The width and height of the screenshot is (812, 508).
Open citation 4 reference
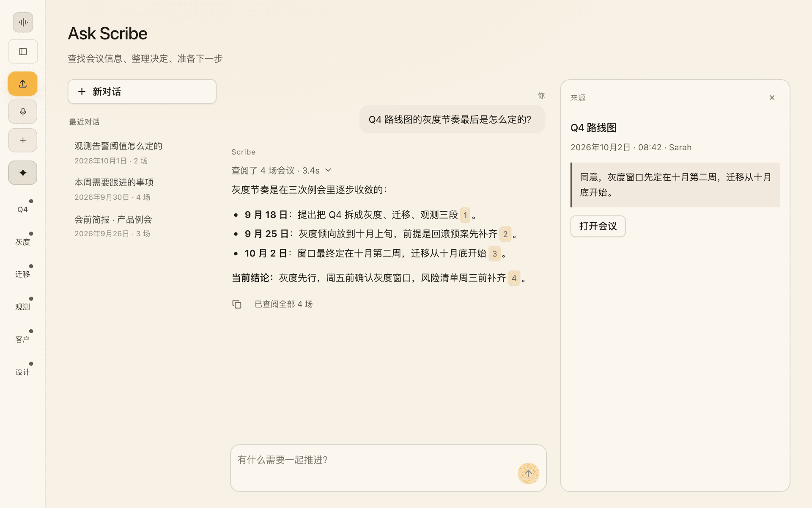[514, 278]
